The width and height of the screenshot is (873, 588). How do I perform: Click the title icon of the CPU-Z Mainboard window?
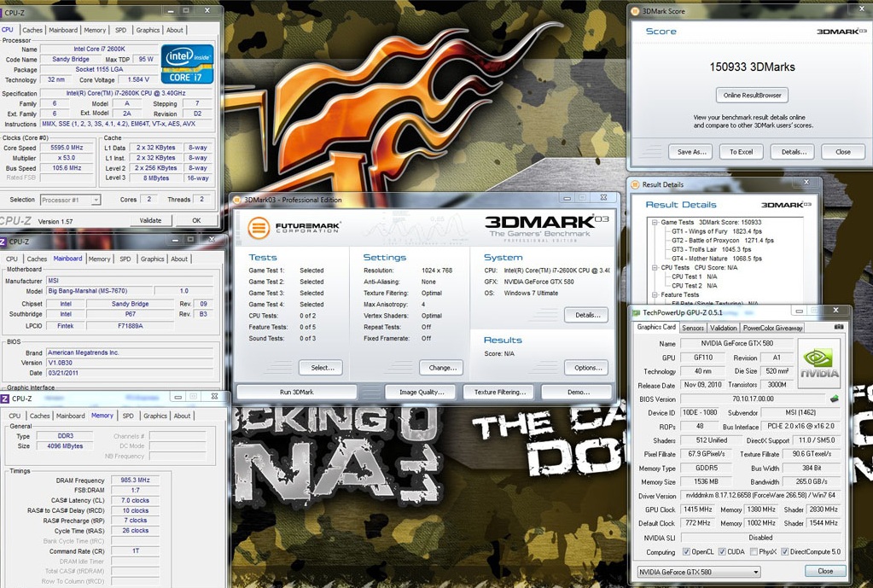tap(4, 242)
